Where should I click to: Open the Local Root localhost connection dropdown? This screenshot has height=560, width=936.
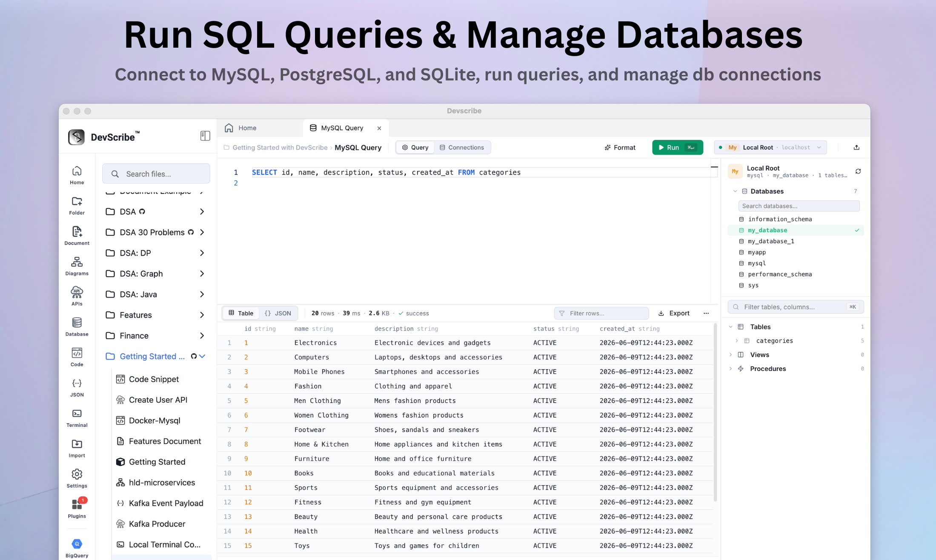coord(770,147)
